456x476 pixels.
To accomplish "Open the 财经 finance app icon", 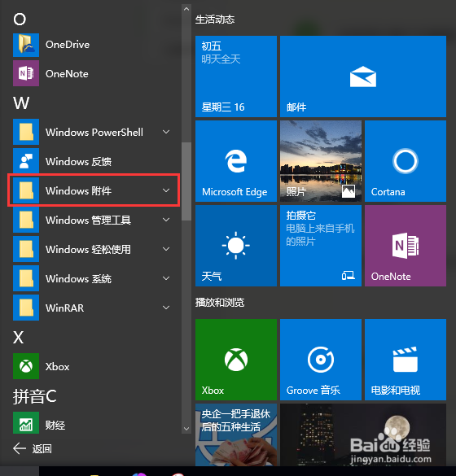I will 26,422.
